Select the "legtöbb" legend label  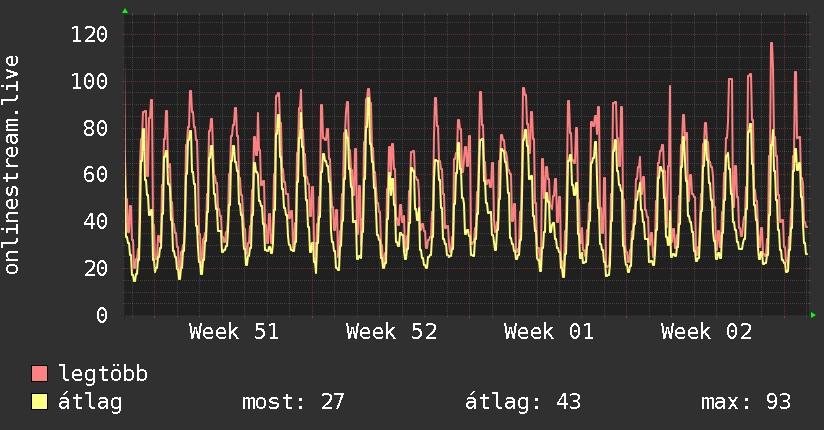[x=103, y=374]
